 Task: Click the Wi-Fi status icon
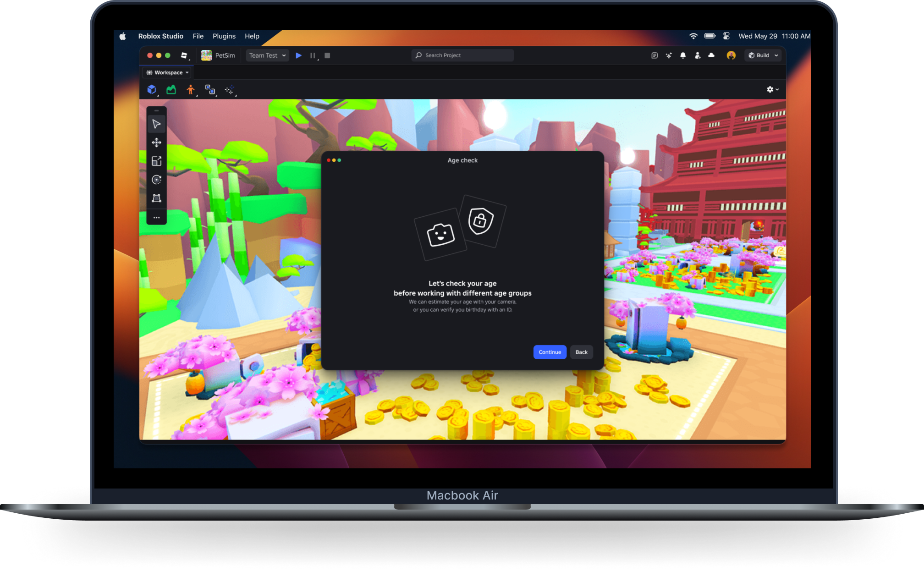tap(693, 36)
